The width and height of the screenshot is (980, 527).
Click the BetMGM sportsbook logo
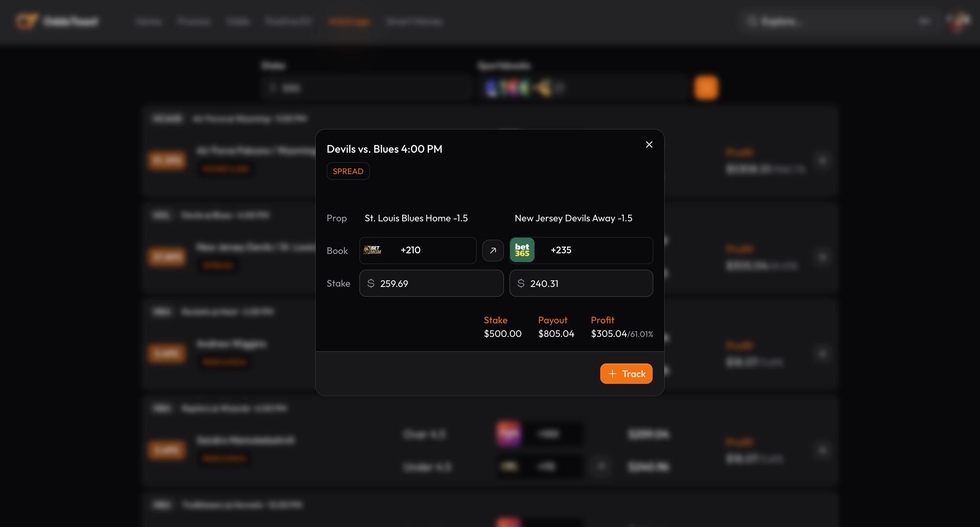point(372,250)
